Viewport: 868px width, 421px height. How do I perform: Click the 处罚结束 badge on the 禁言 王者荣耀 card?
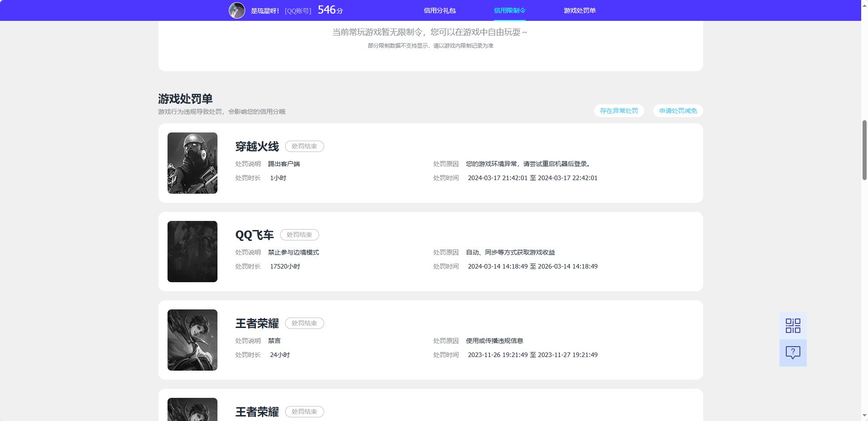304,323
